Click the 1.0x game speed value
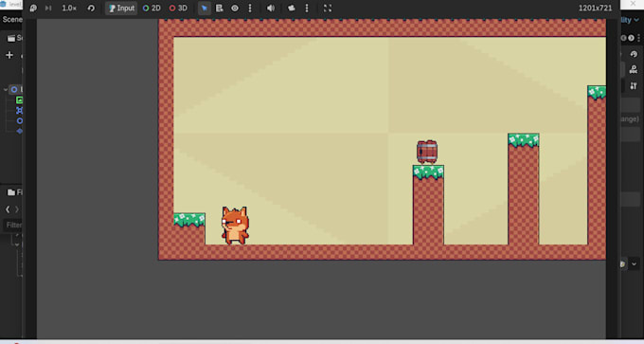Image resolution: width=644 pixels, height=344 pixels. pyautogui.click(x=69, y=9)
